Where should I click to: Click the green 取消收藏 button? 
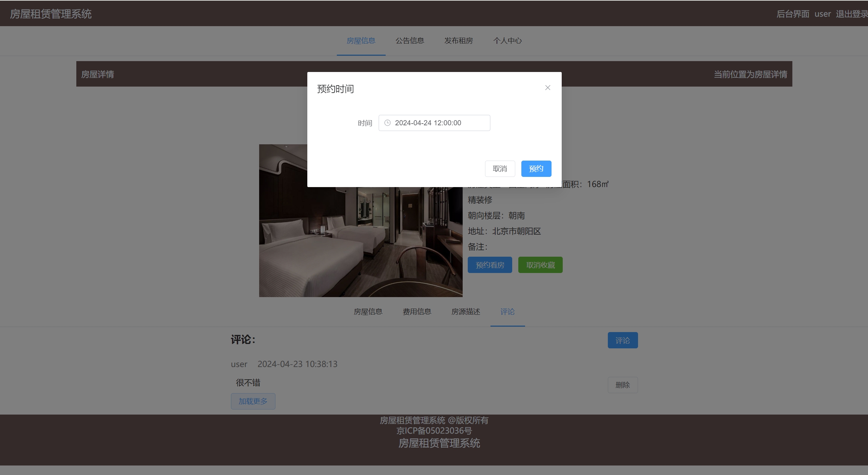click(x=540, y=265)
